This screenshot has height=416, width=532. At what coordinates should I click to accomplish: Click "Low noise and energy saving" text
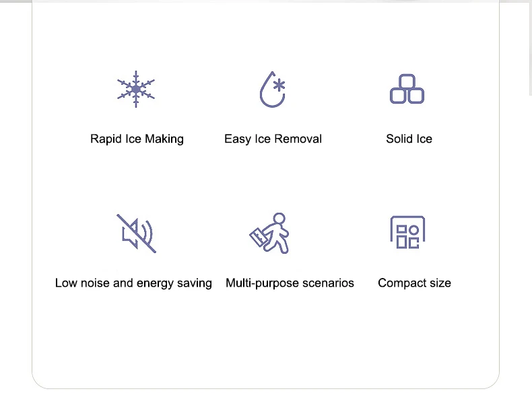pyautogui.click(x=133, y=283)
